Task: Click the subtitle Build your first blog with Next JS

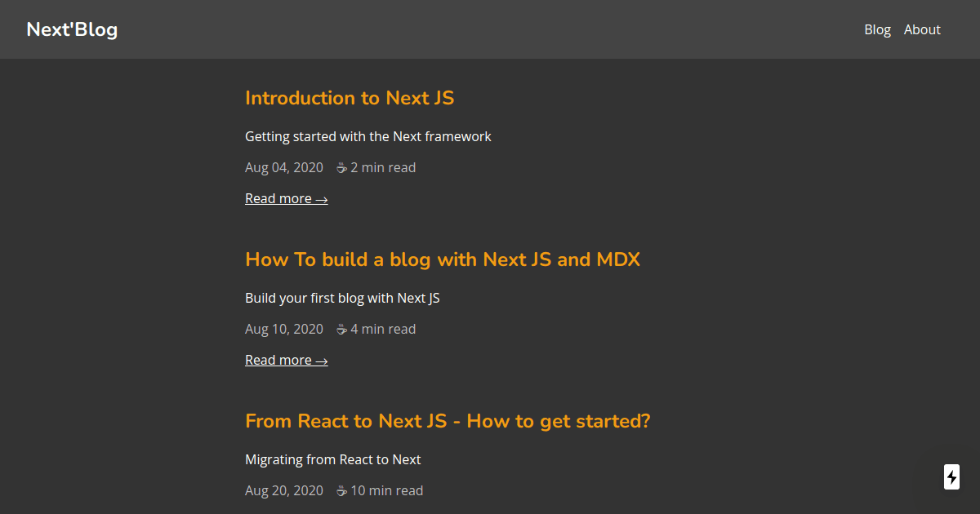Action: (x=342, y=298)
